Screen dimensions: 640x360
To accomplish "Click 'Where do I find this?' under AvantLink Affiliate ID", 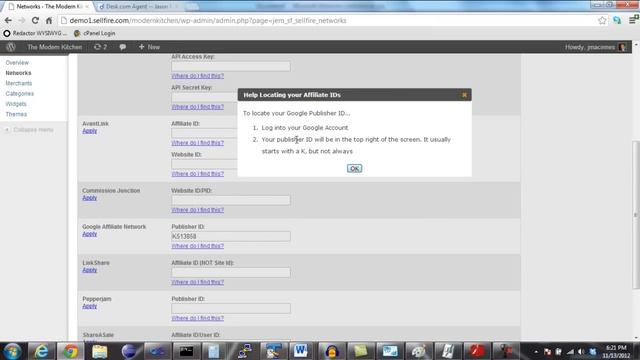I will (x=198, y=143).
